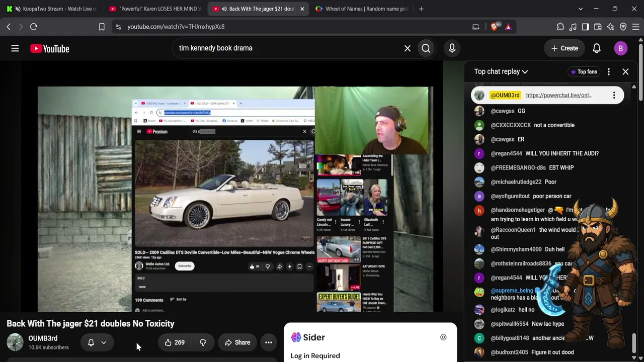Open pinned message three-dot menu

coord(614,96)
